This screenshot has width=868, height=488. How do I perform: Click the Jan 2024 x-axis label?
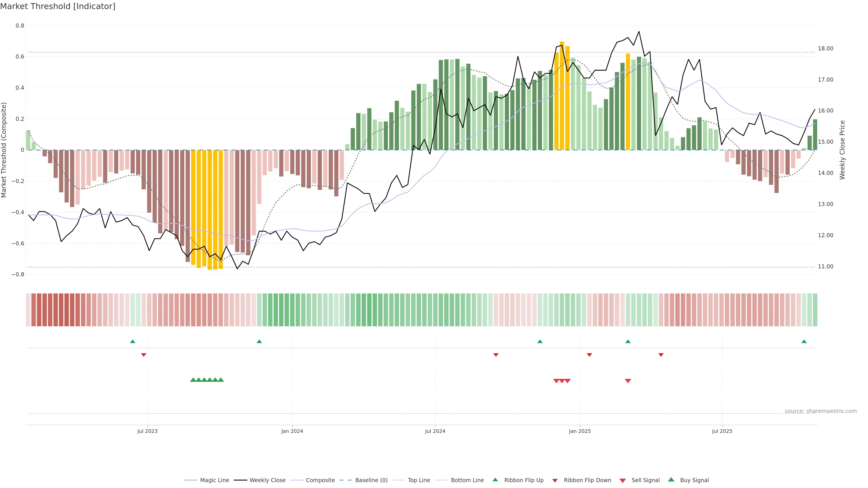(x=292, y=431)
